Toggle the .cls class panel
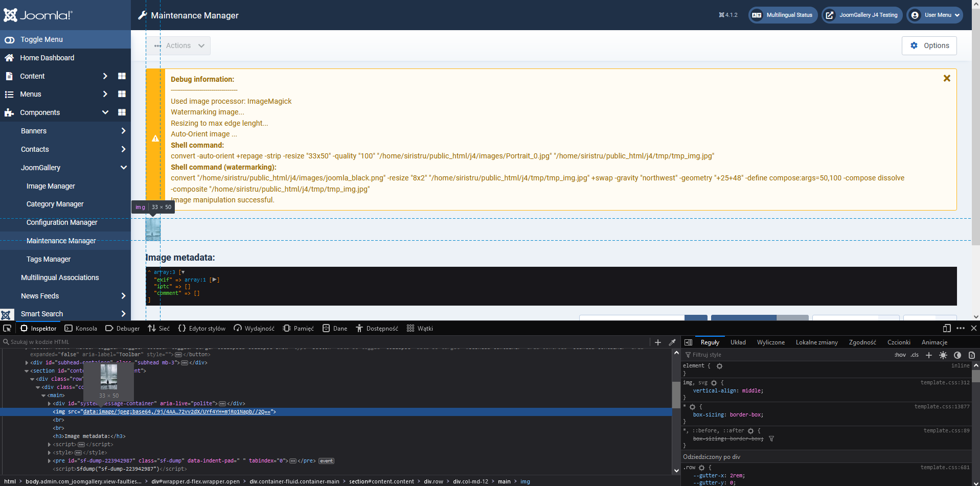The width and height of the screenshot is (980, 486). (x=915, y=355)
